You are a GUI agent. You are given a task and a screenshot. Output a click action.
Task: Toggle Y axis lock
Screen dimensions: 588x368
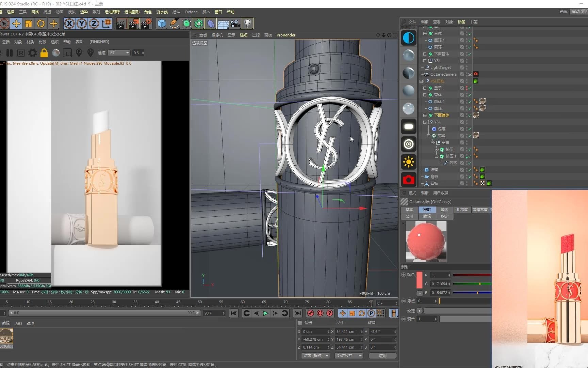click(82, 24)
